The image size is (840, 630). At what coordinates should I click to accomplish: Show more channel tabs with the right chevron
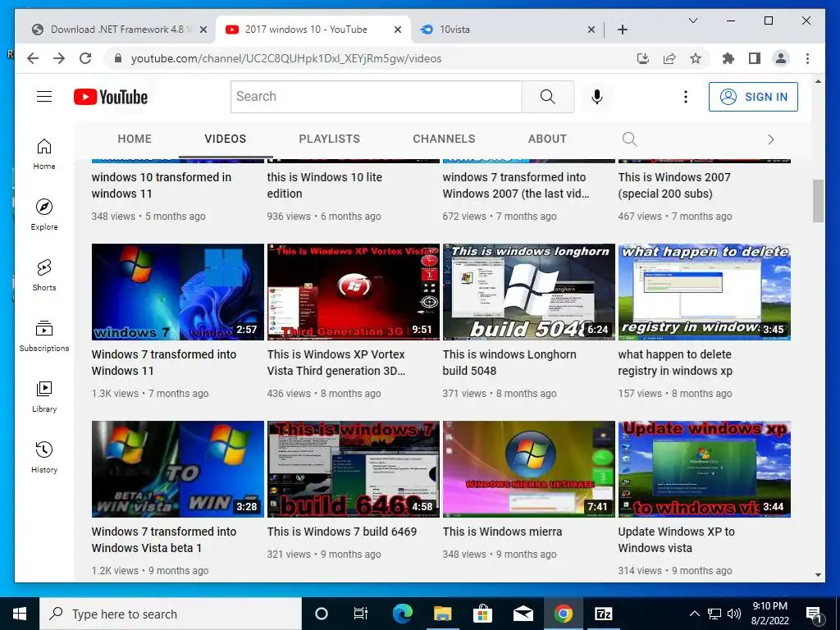point(771,139)
